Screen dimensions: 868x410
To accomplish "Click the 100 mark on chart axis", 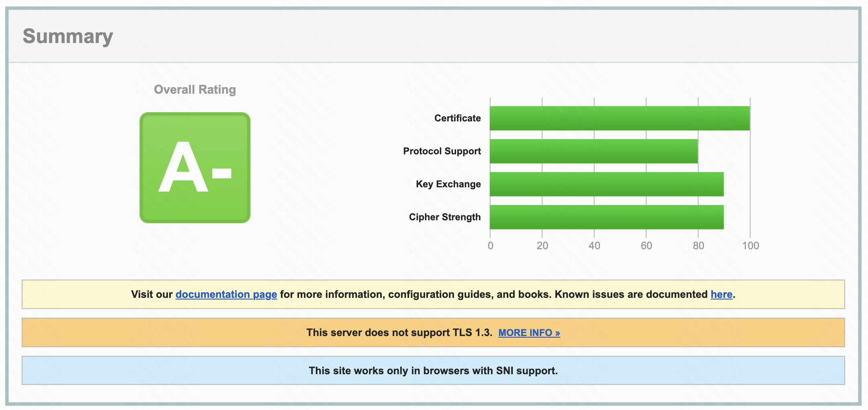I will 750,246.
